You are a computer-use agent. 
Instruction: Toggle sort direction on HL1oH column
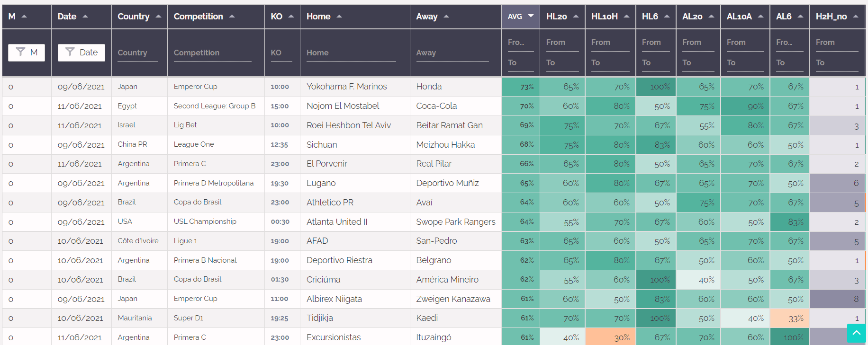click(x=628, y=16)
